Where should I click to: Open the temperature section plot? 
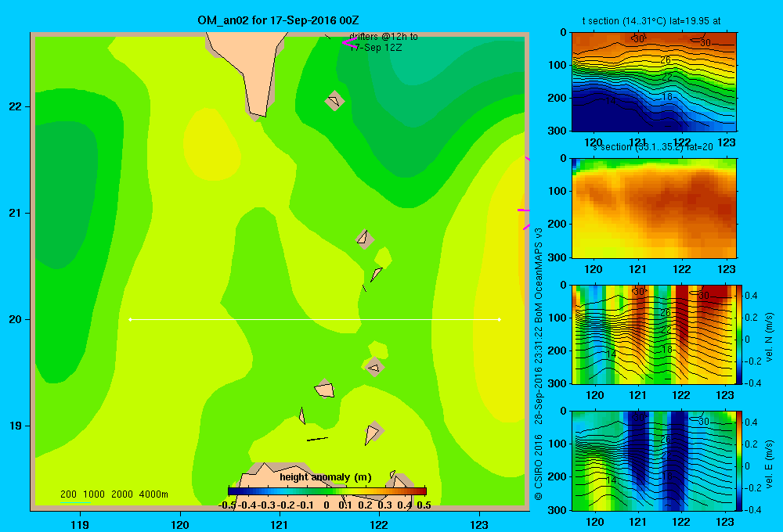tap(654, 81)
